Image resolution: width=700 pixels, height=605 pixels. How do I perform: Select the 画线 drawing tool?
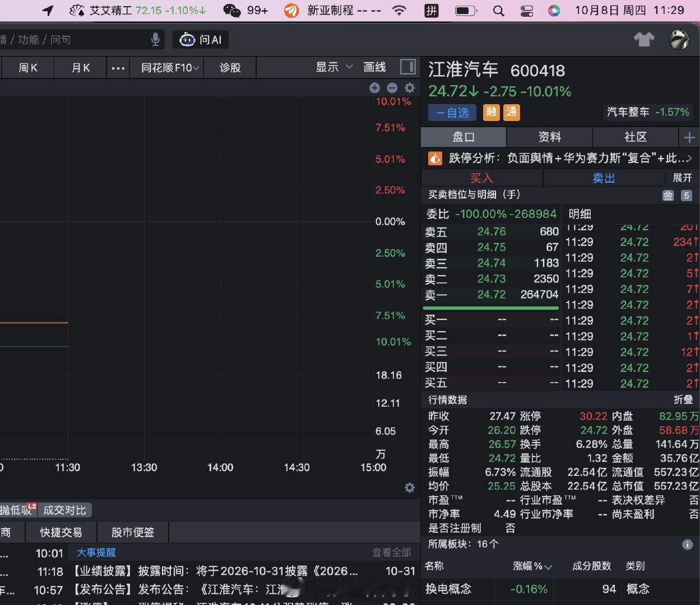[x=374, y=67]
